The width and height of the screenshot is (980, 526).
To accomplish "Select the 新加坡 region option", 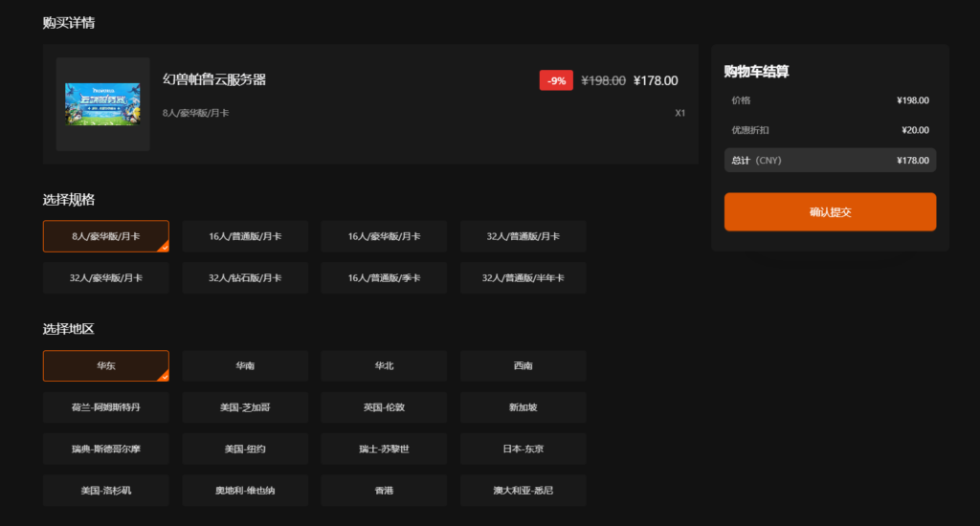I will [x=523, y=407].
